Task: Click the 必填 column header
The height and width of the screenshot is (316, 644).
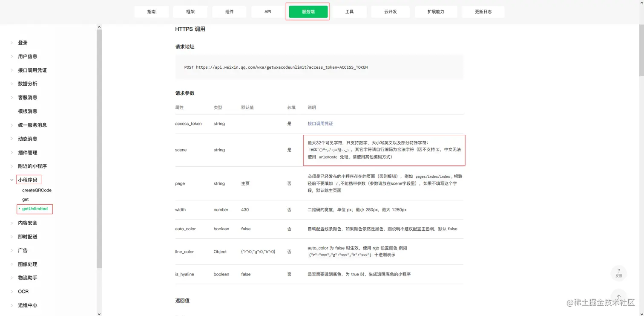Action: pyautogui.click(x=291, y=107)
